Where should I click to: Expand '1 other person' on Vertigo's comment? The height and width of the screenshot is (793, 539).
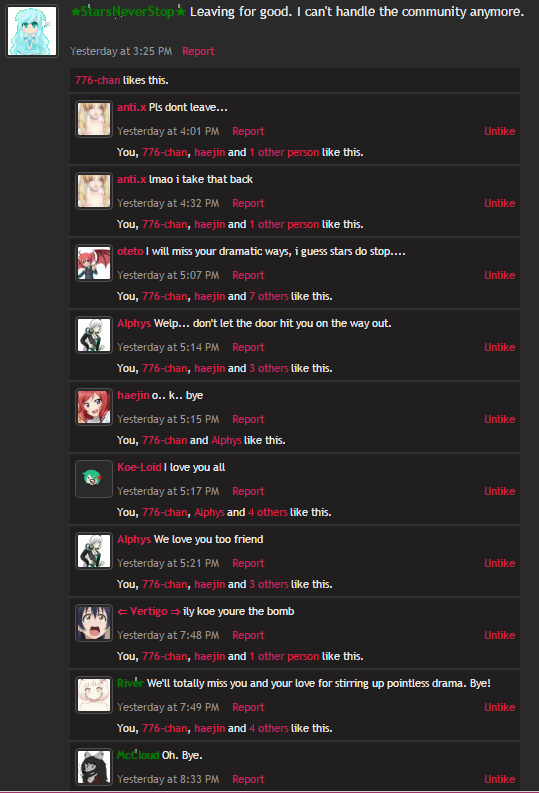(284, 656)
